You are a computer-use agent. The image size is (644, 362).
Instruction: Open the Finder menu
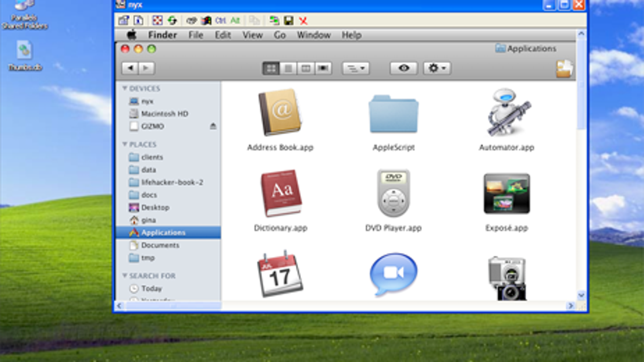(162, 35)
